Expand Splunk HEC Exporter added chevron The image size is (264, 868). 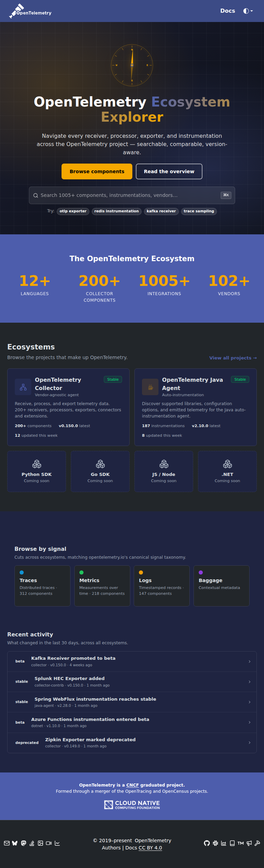point(250,682)
